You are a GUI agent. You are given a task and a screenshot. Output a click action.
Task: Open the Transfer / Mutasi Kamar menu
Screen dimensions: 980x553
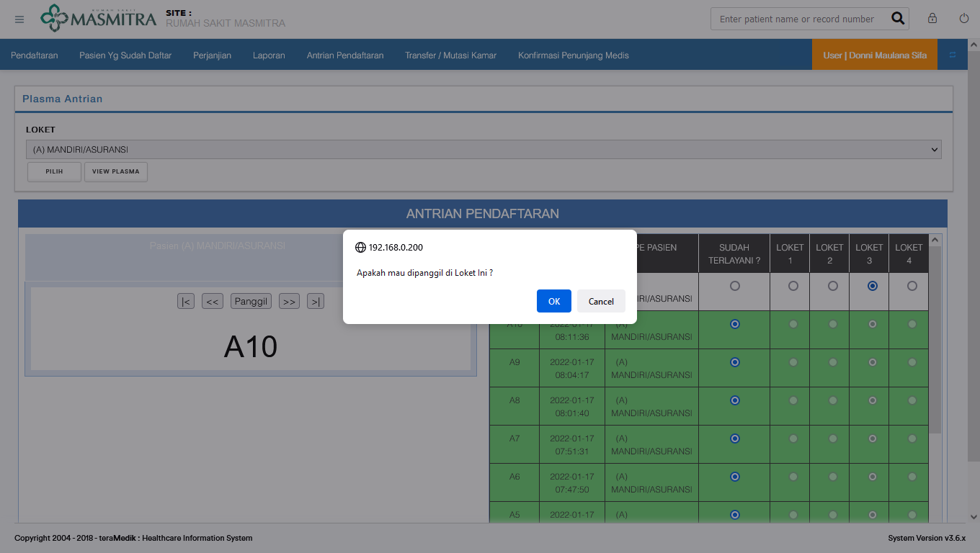pos(450,55)
